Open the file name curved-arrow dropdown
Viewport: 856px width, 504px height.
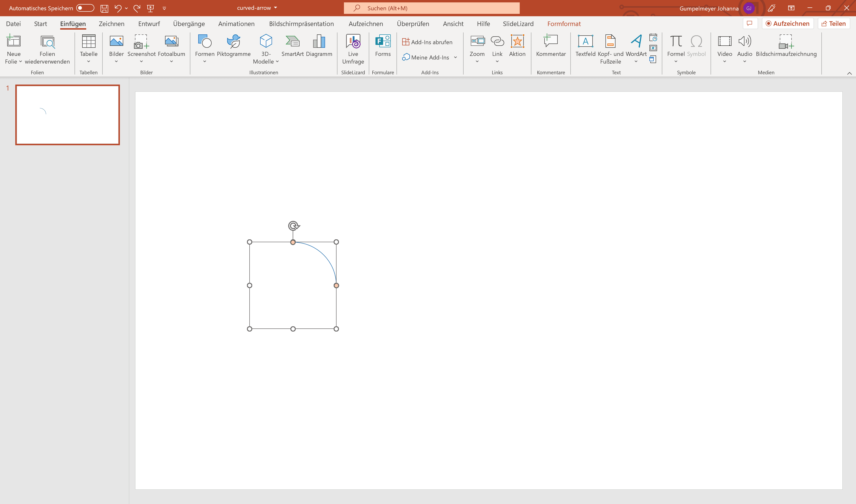(275, 8)
